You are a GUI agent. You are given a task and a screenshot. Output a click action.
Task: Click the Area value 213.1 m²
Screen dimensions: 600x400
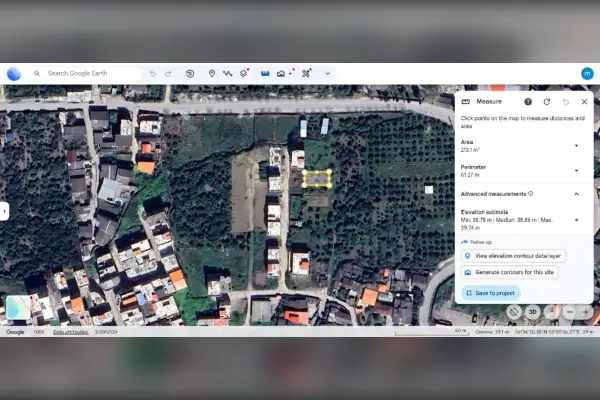pos(470,150)
